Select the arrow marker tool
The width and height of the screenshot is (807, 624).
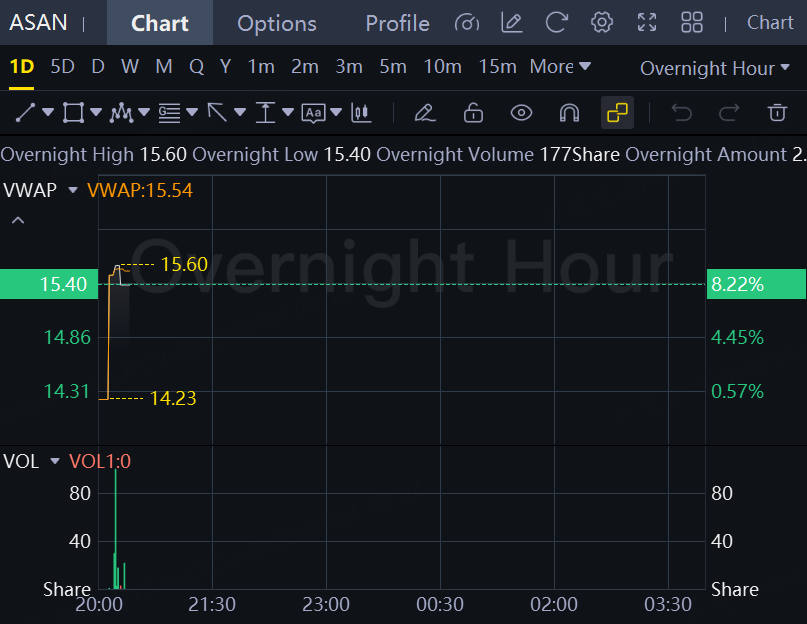pos(217,113)
